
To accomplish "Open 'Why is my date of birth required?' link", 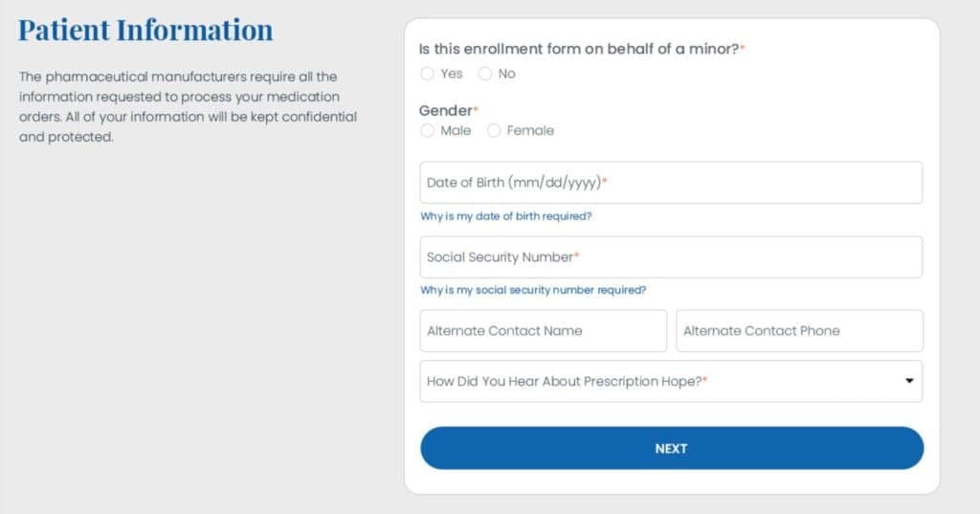I will pos(506,216).
